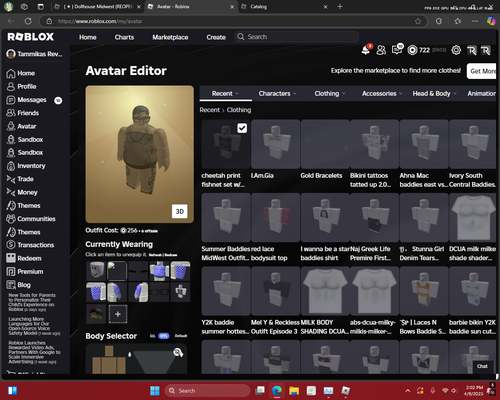Open the notifications bell icon
Image resolution: width=500 pixels, height=400 pixels.
click(366, 50)
